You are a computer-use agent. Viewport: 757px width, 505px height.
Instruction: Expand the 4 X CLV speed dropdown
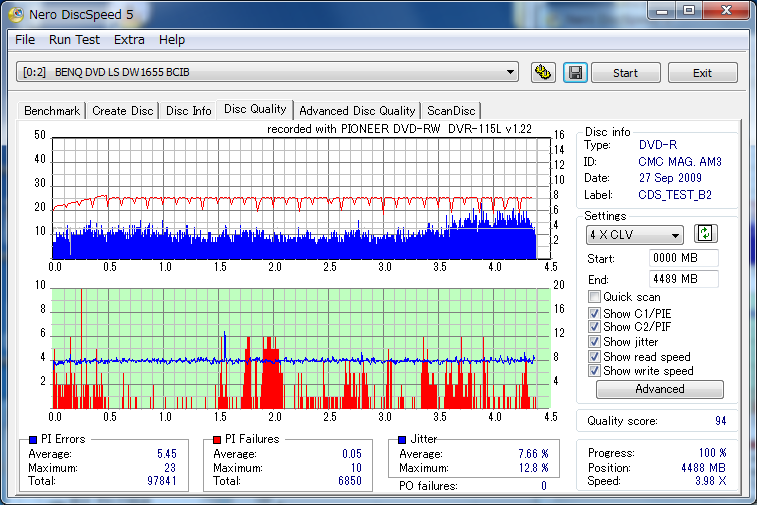tap(634, 235)
